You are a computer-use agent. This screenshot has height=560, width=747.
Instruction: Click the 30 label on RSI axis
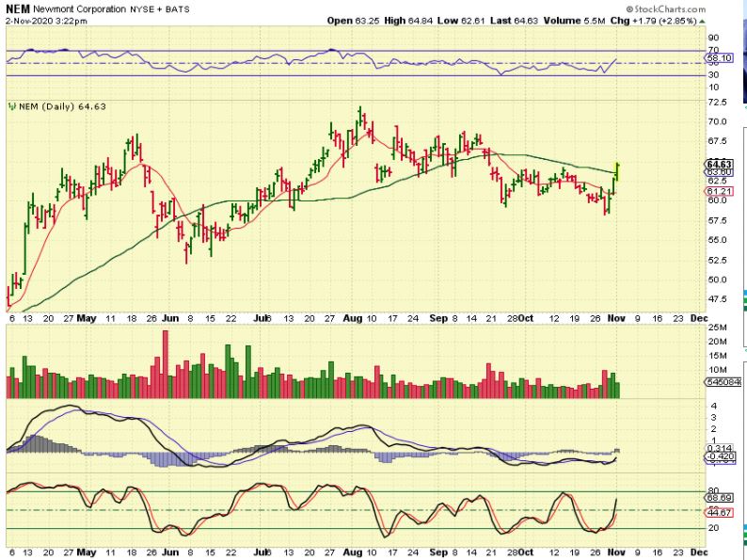click(714, 75)
